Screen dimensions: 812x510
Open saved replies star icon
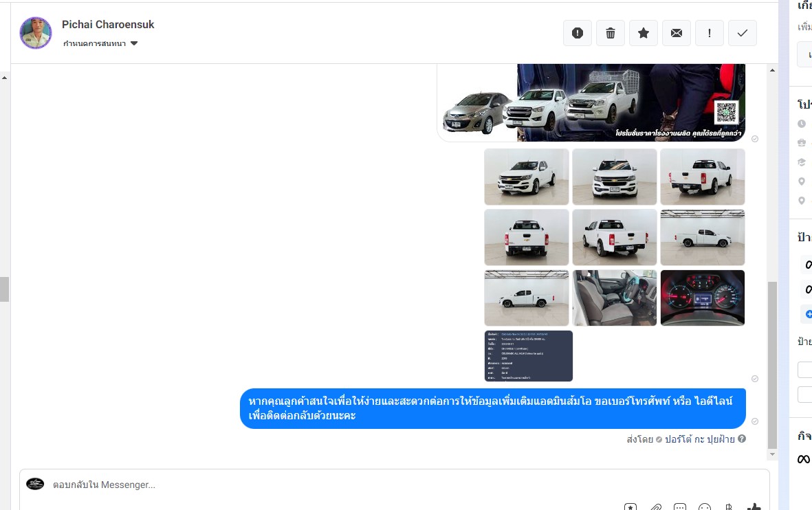pos(630,507)
